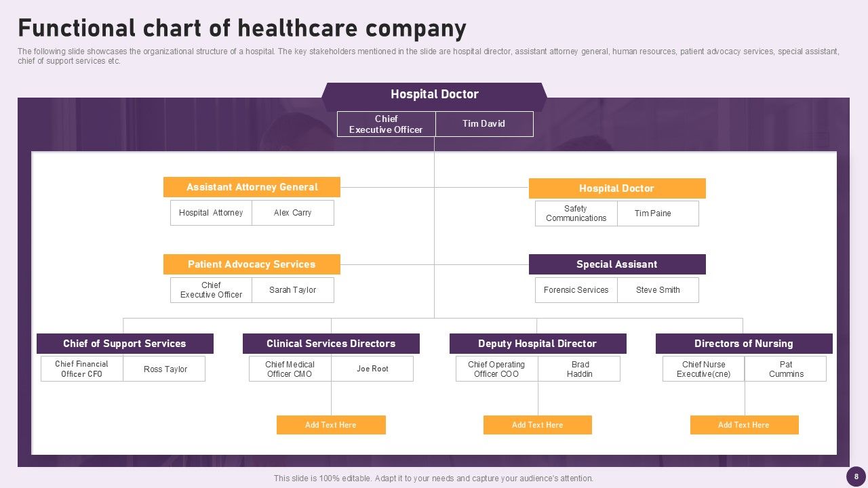This screenshot has width=868, height=488.
Task: Select the top purple Hospital Doctor banner
Action: click(434, 95)
